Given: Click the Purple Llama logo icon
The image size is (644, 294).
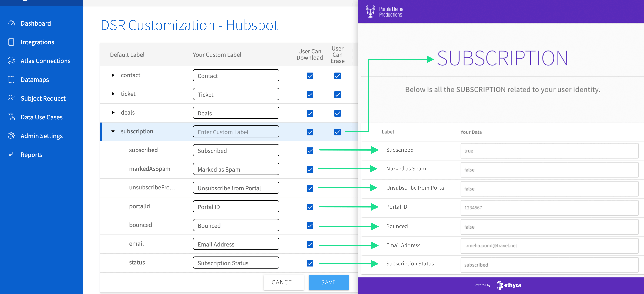Looking at the screenshot, I should (x=370, y=11).
